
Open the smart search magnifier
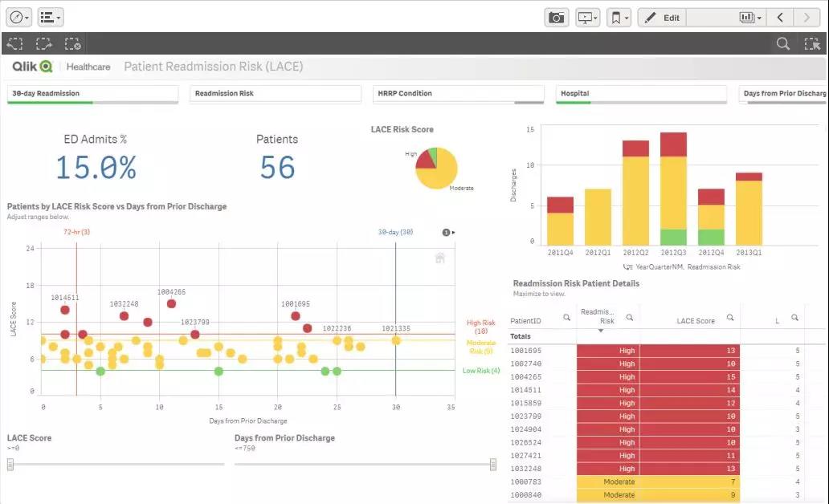pos(782,44)
